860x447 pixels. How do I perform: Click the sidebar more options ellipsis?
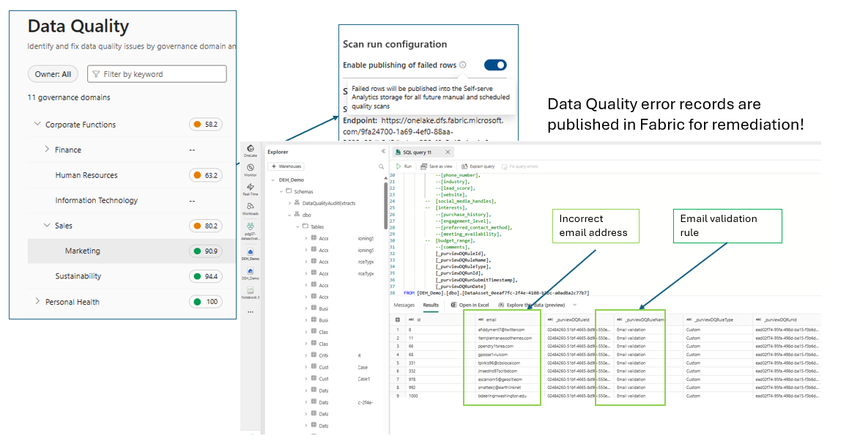(x=250, y=312)
